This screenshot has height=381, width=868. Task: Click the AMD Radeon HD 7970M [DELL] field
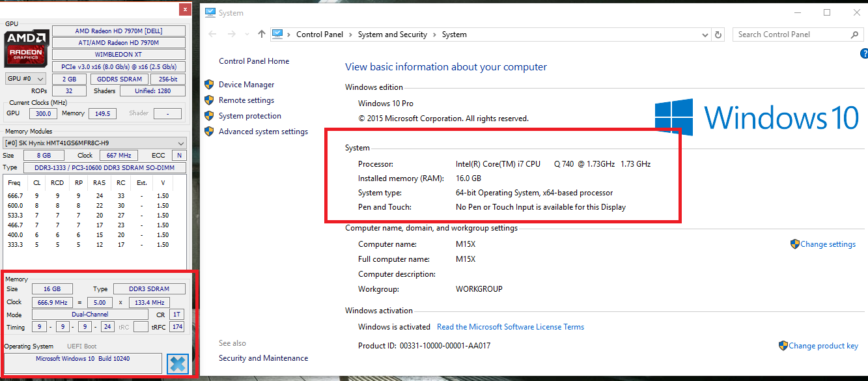(x=119, y=31)
